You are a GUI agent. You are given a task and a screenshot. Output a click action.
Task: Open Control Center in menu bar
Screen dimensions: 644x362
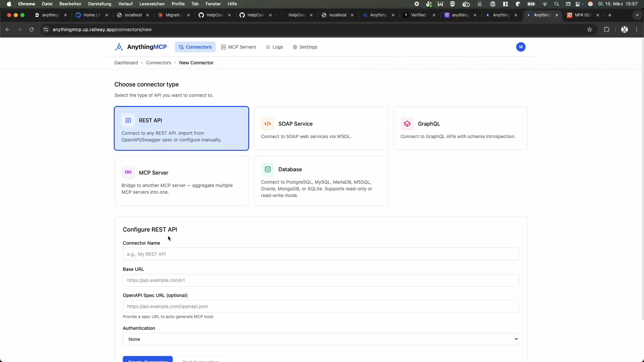pyautogui.click(x=578, y=4)
